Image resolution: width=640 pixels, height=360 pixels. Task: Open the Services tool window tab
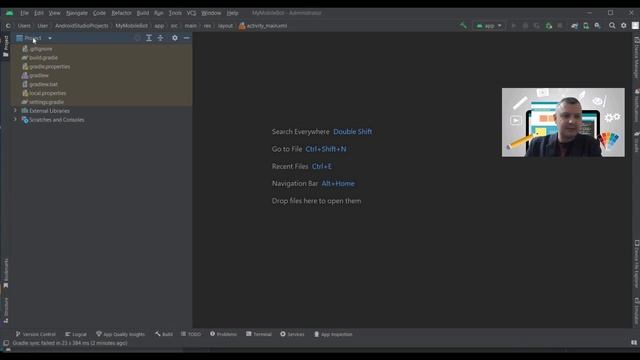click(292, 334)
